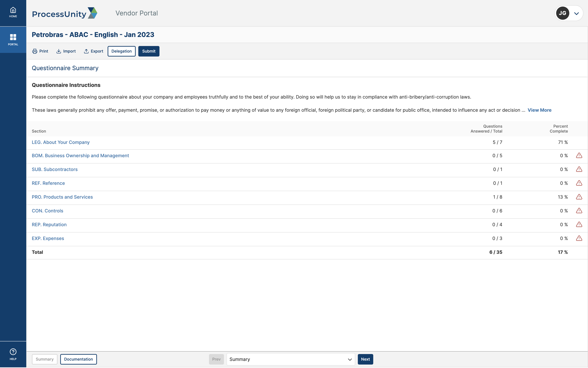The image size is (588, 368).
Task: Print the questionnaire
Action: pyautogui.click(x=40, y=51)
